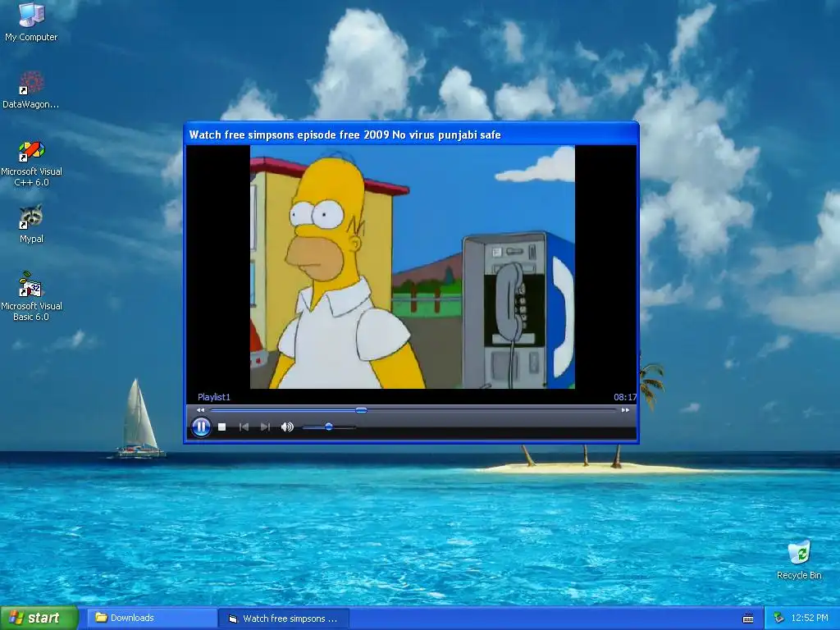Click the network tray icon near clock
Viewport: 840px width, 630px height.
point(778,619)
